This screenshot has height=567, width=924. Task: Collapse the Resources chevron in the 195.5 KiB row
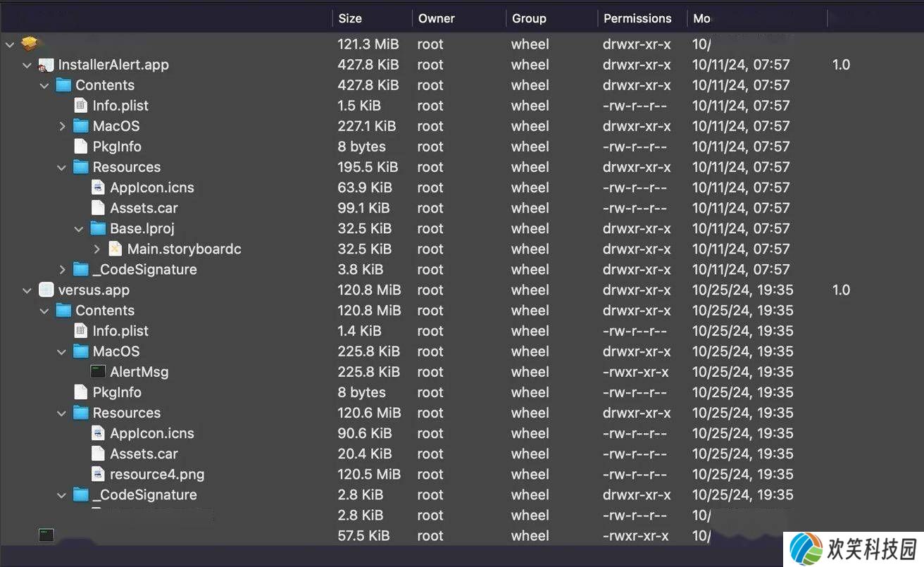click(x=61, y=168)
